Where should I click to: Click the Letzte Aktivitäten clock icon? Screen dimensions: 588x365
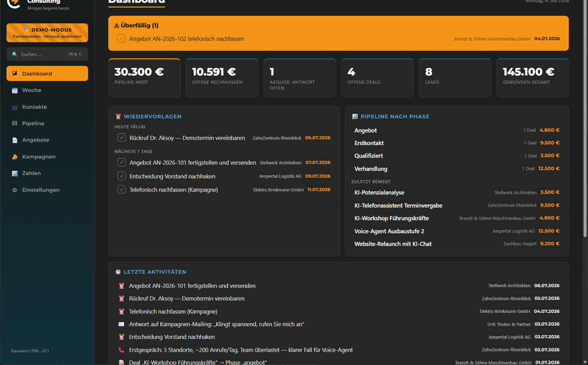(118, 272)
